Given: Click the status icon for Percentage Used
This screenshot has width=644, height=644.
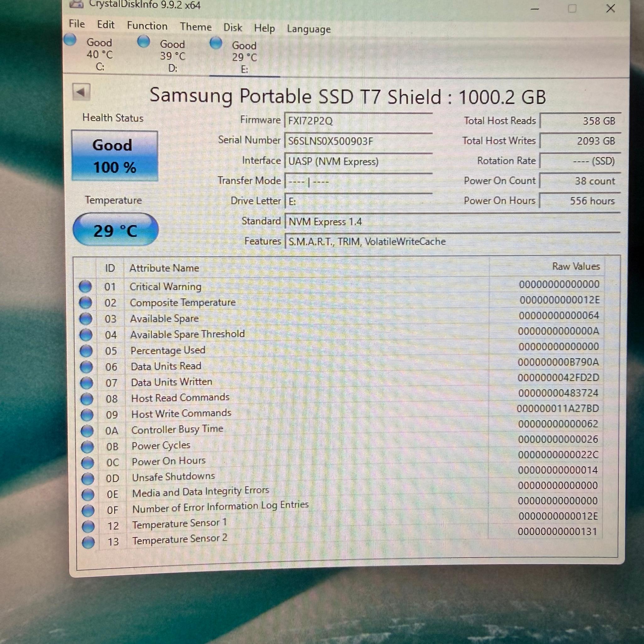Looking at the screenshot, I should point(86,351).
